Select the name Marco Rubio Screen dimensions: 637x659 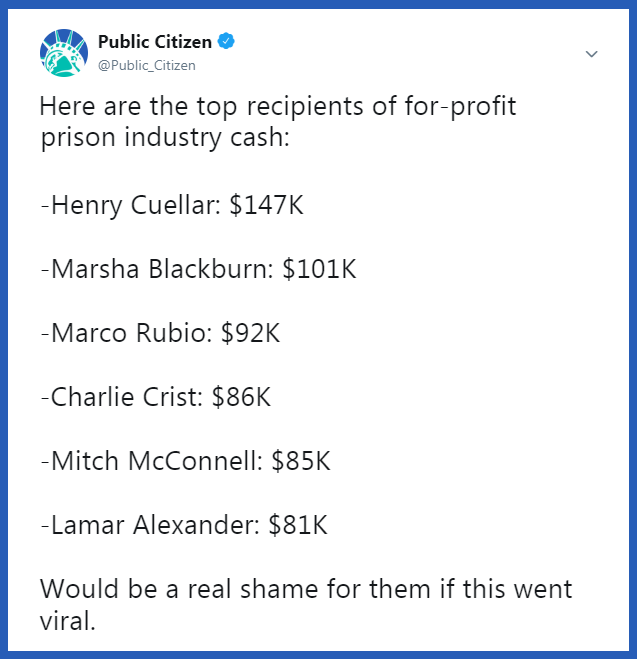pos(130,333)
